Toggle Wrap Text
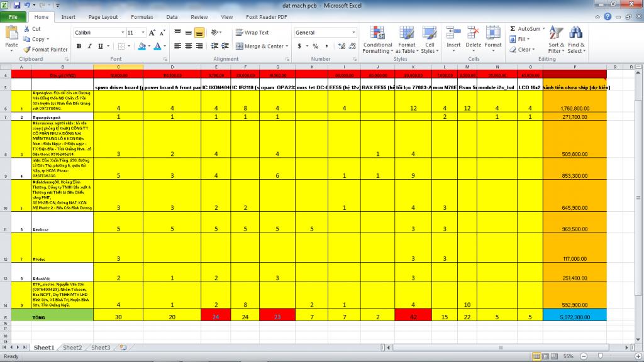Image resolution: width=644 pixels, height=362 pixels. pos(252,33)
